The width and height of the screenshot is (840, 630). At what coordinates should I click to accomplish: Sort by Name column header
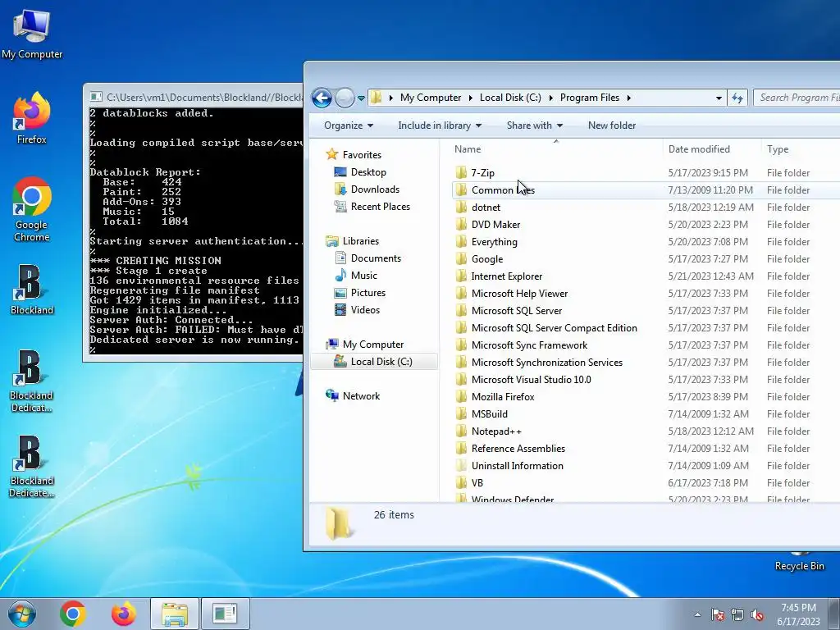555,149
